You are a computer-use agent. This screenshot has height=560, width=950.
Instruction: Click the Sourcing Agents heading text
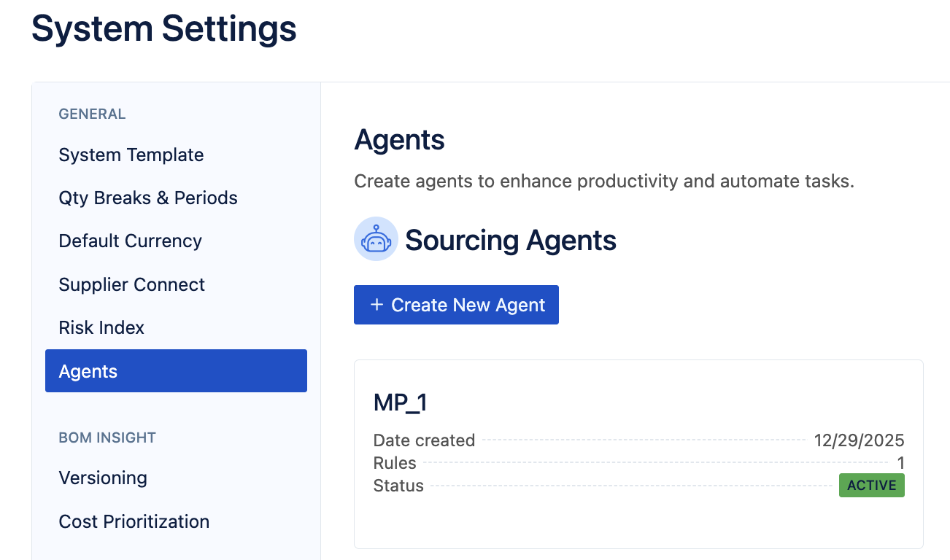coord(511,240)
